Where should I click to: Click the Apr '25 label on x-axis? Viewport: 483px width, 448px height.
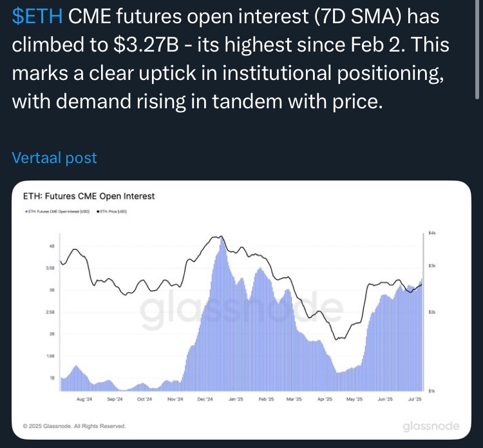325,399
